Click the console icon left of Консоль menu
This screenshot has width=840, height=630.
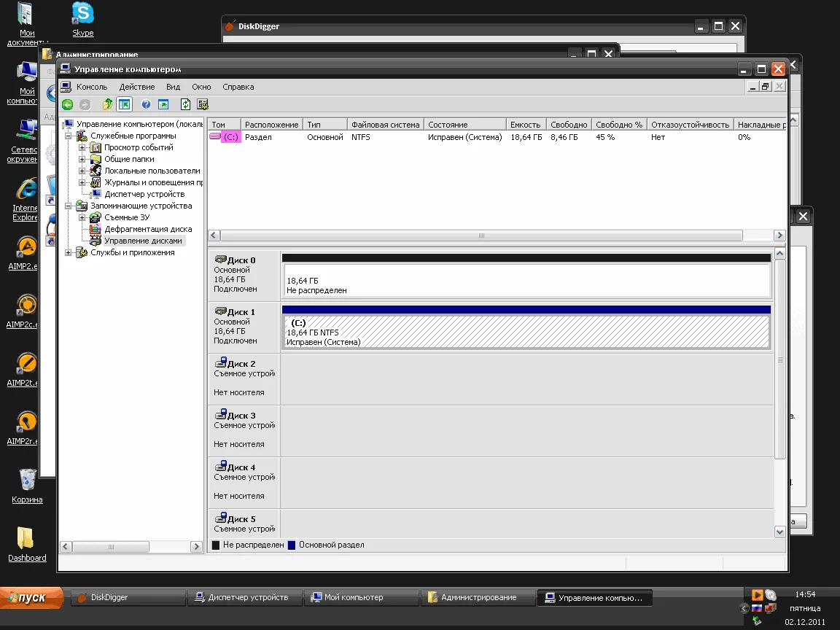coord(66,87)
